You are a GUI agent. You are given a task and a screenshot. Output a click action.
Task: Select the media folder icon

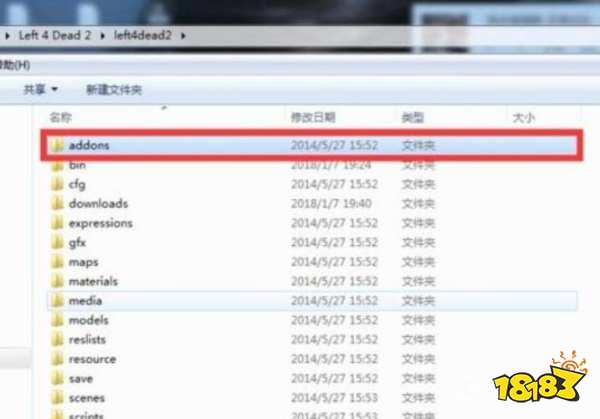point(57,301)
